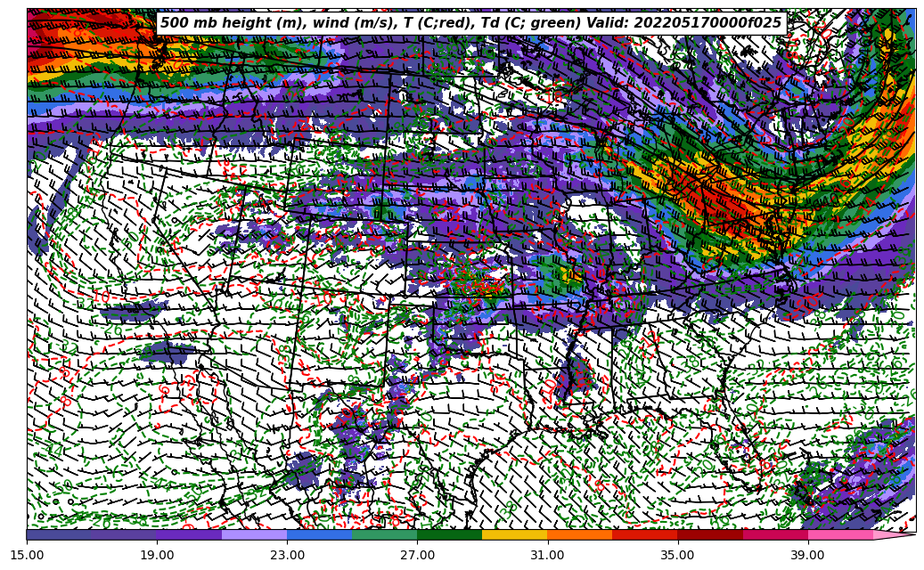Viewport: 924px width, 570px height.
Task: Click the crimson colorbar segment before pink
Action: [x=775, y=534]
